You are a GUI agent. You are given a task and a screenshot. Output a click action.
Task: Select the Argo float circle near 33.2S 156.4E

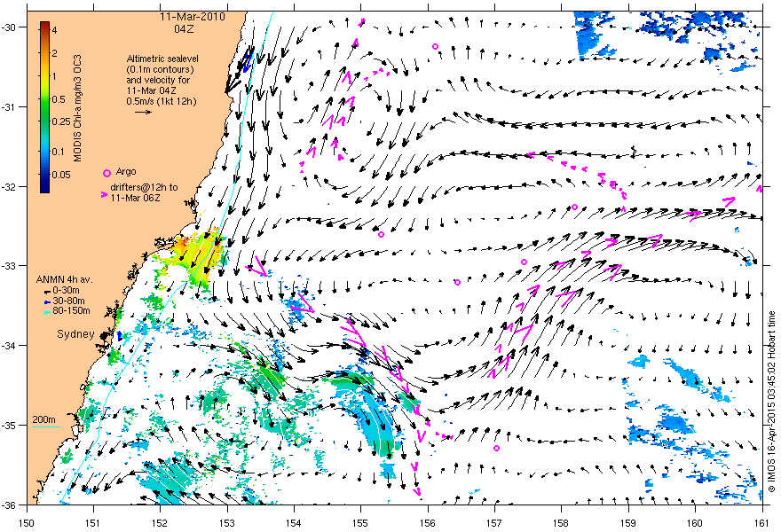457,282
